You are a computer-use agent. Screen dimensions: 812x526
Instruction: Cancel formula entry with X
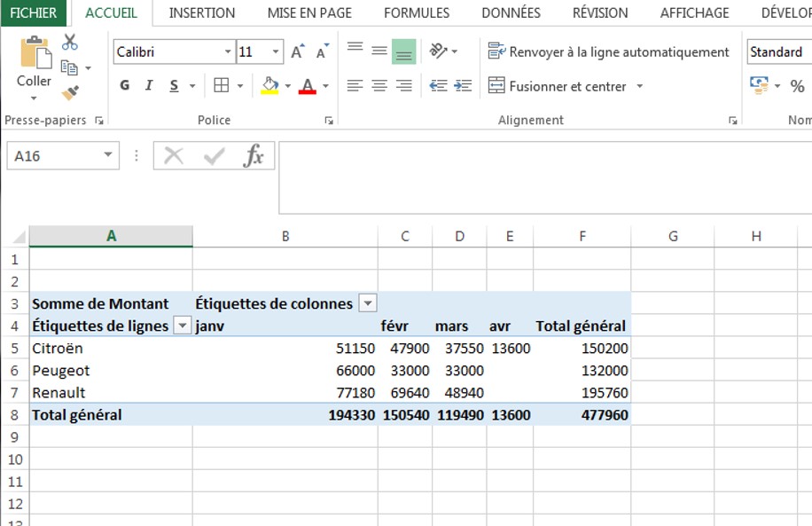pos(174,155)
